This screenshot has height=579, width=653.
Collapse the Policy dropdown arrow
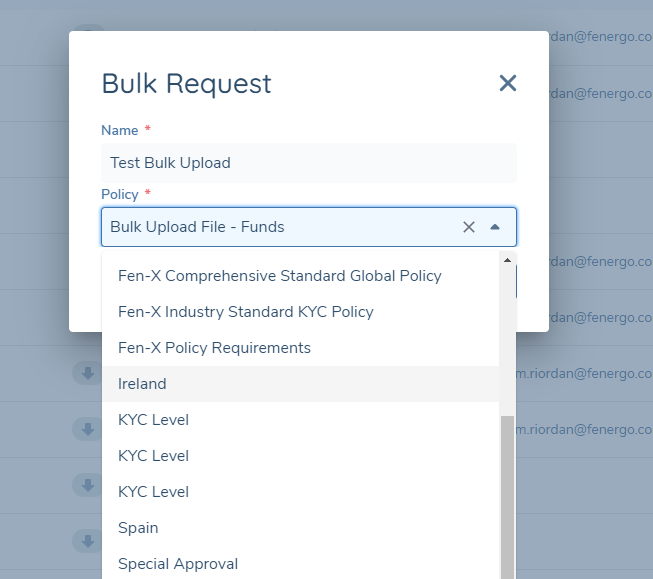(x=495, y=227)
